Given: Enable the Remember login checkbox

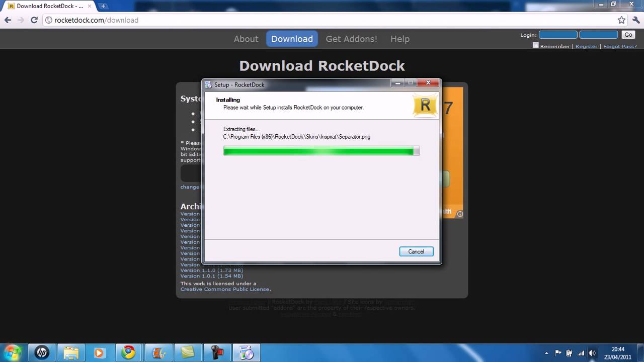Looking at the screenshot, I should (536, 45).
